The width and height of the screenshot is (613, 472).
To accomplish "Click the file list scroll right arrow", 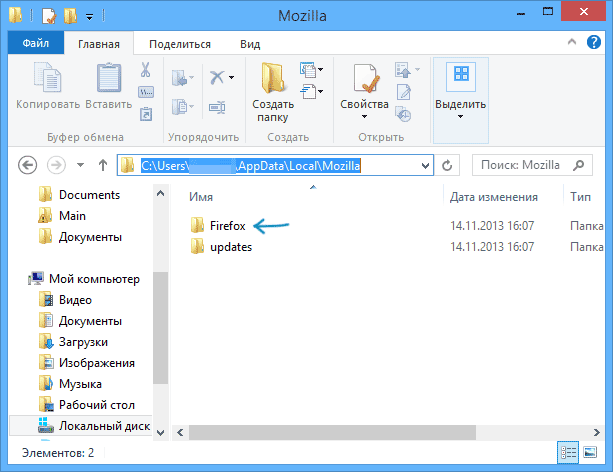I will point(597,432).
